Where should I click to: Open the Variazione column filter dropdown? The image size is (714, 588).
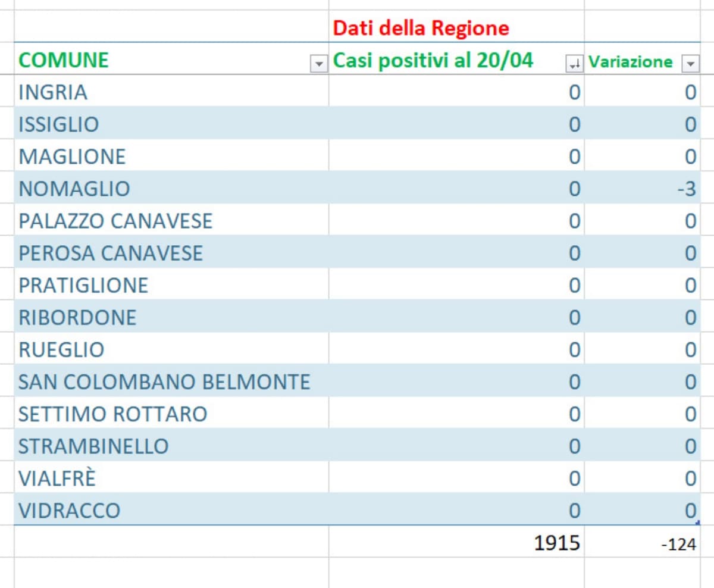tap(690, 63)
